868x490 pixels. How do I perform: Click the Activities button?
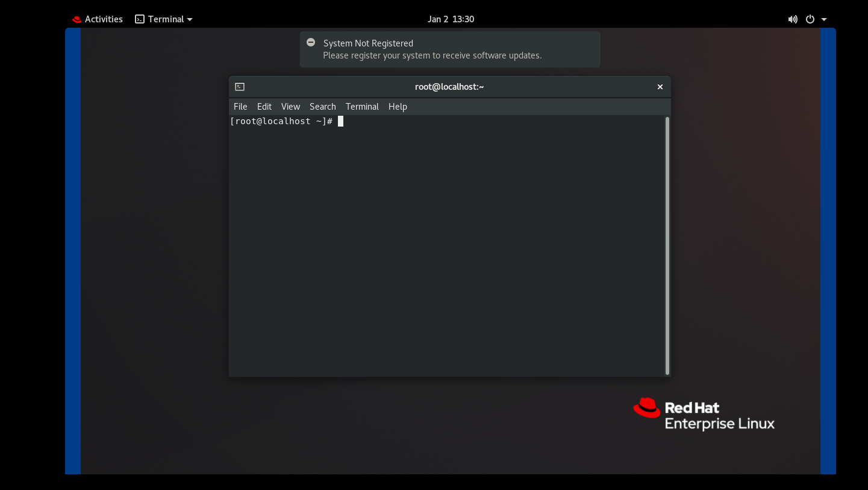[x=98, y=19]
